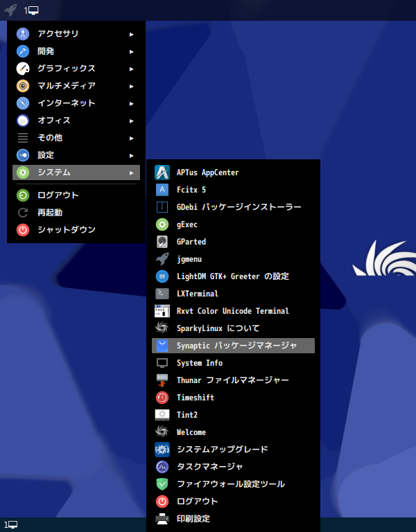Click the 設定 toggle-style icon
The width and height of the screenshot is (416, 532).
coord(23,155)
